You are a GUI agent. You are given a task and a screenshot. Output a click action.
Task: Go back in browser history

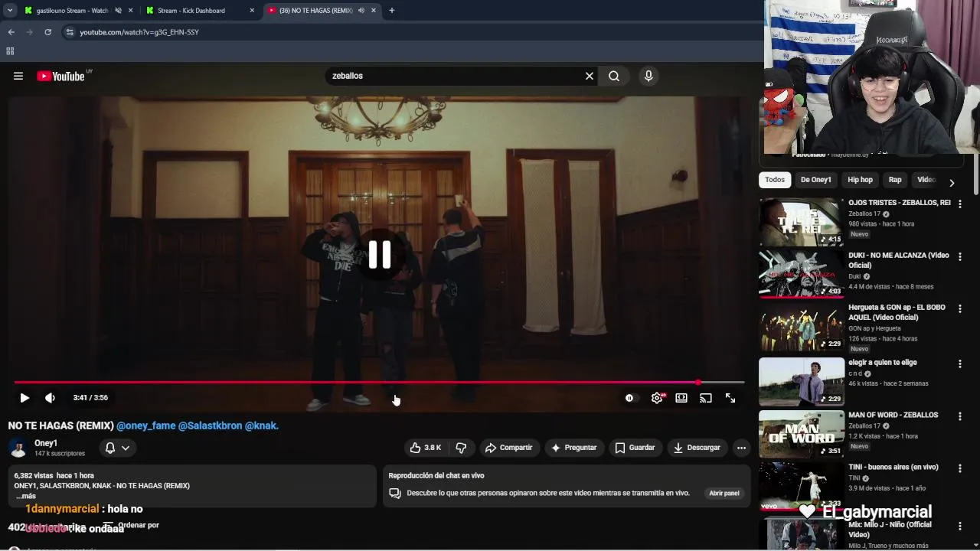pyautogui.click(x=11, y=32)
